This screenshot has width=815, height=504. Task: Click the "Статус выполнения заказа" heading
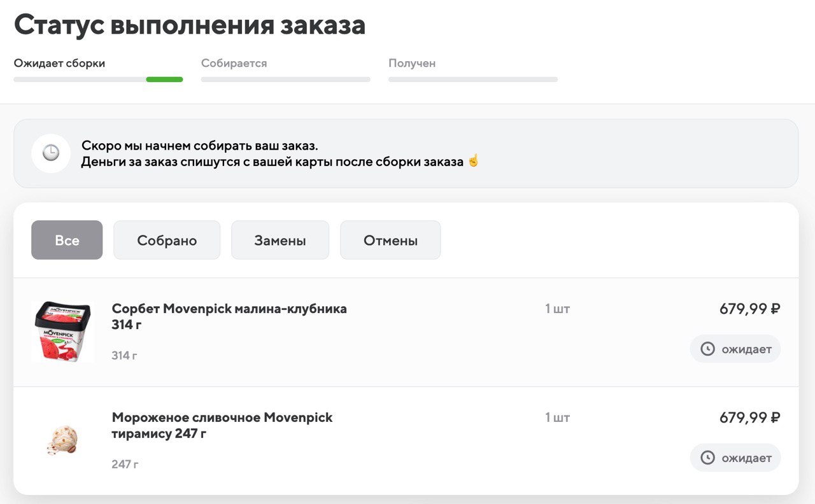tap(190, 25)
